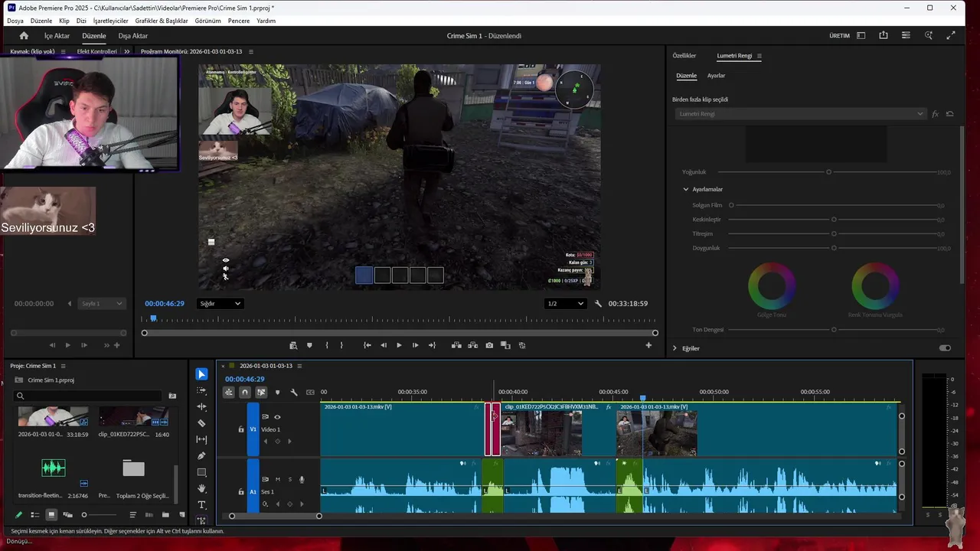
Task: Adjust the Yoğunluk slider handle
Action: click(828, 172)
